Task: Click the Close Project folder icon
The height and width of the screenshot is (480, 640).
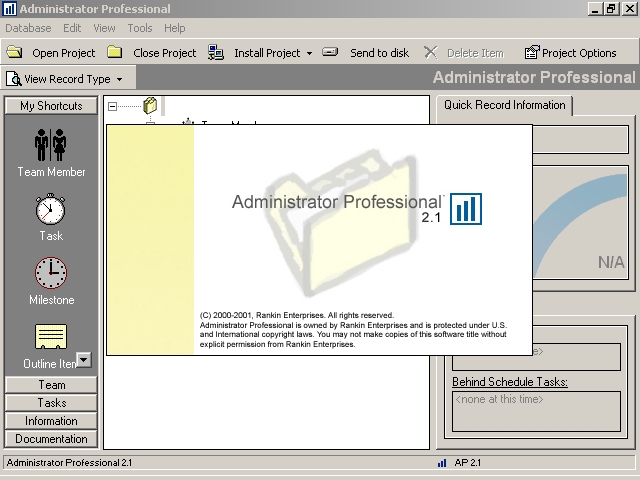Action: click(115, 52)
